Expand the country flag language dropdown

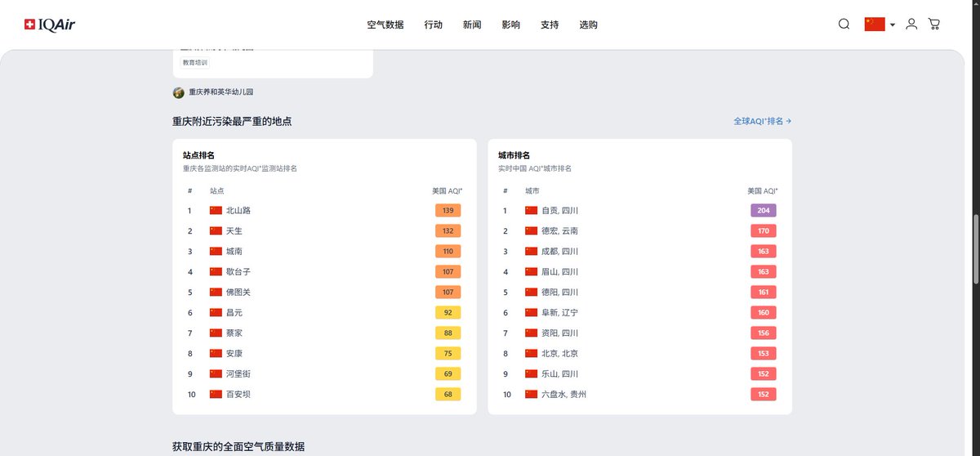coord(880,25)
